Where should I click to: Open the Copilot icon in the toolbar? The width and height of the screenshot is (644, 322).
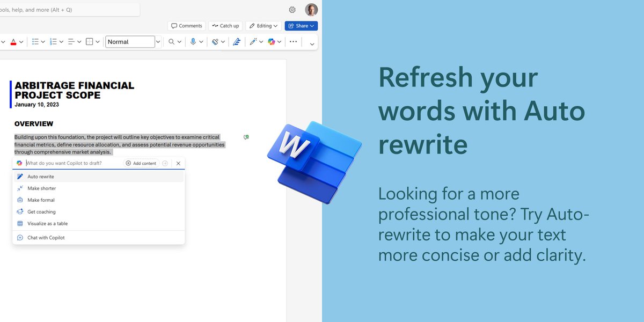pos(272,41)
